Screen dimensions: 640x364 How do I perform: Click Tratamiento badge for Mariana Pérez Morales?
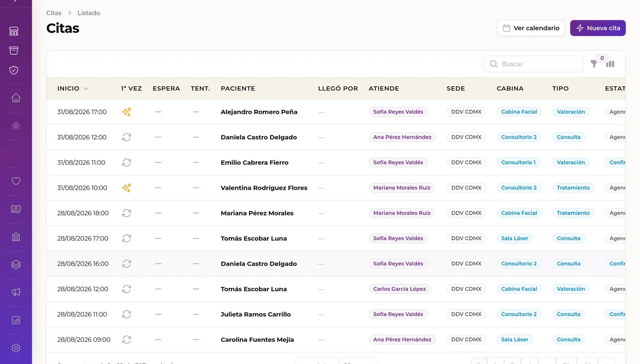click(x=573, y=213)
